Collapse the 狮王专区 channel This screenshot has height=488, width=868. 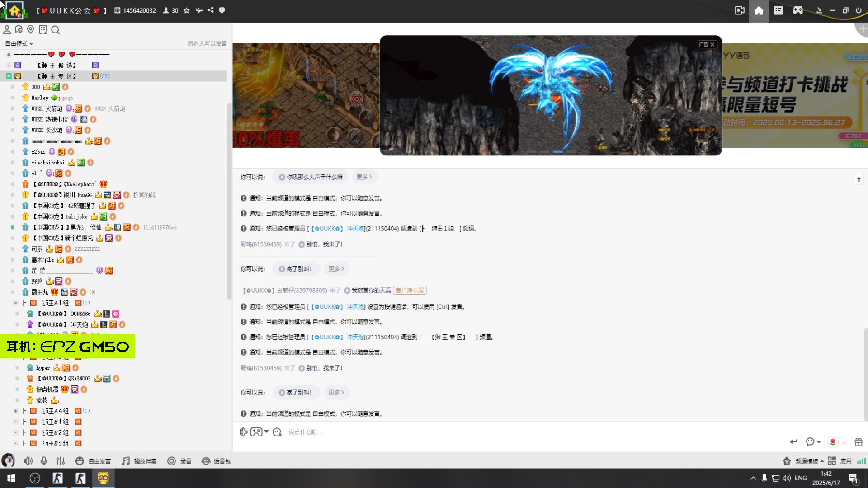click(x=9, y=76)
